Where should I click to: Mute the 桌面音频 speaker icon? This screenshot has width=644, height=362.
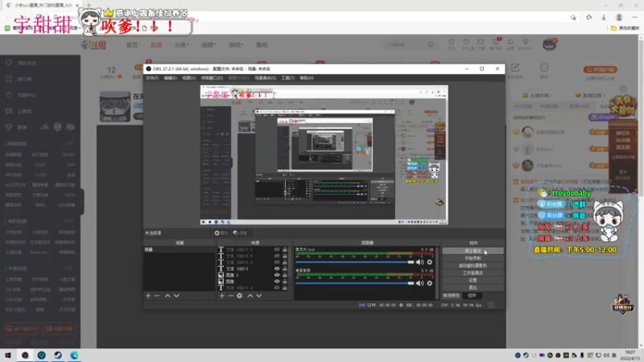point(419,283)
